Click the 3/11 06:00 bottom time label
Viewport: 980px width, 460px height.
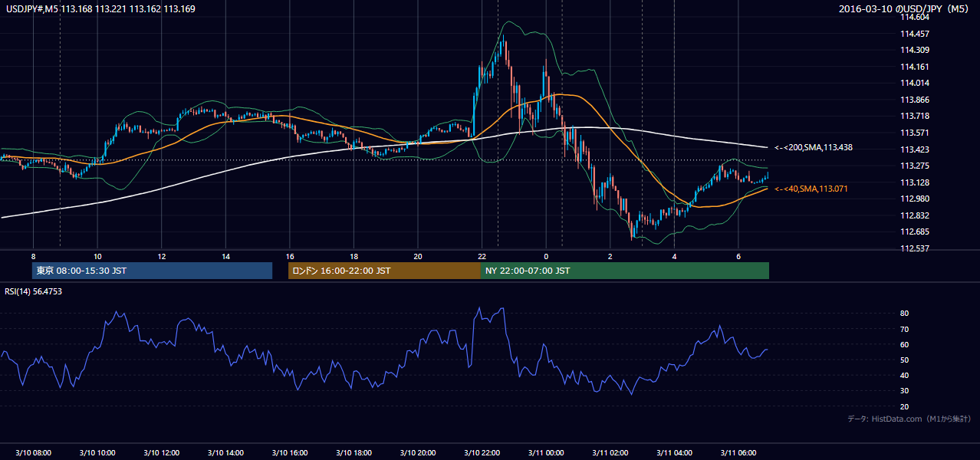tap(738, 453)
